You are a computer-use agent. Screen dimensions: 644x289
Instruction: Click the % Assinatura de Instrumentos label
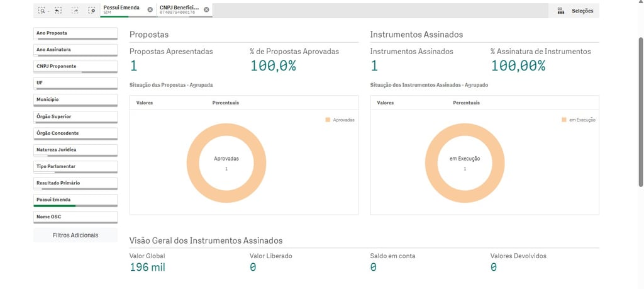click(540, 52)
